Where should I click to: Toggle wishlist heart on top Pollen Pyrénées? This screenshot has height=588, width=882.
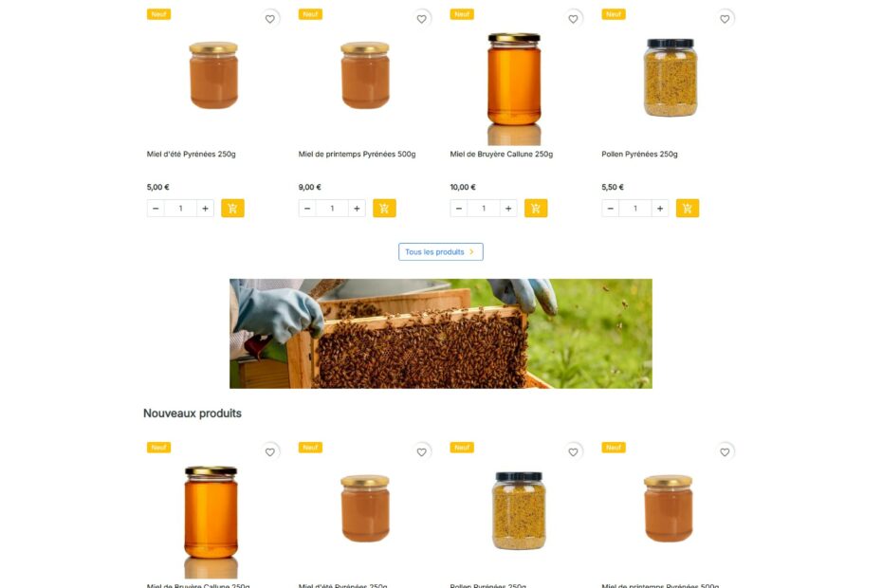click(x=725, y=19)
